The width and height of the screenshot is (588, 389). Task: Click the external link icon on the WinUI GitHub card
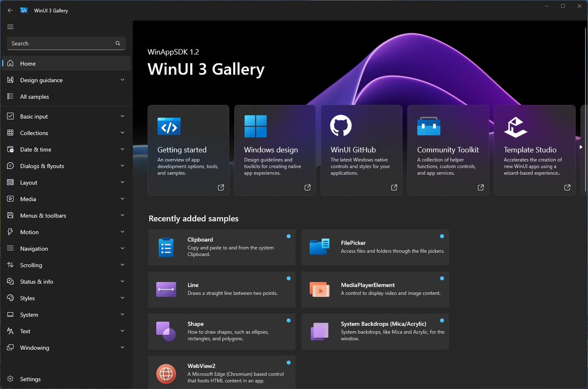click(x=394, y=187)
